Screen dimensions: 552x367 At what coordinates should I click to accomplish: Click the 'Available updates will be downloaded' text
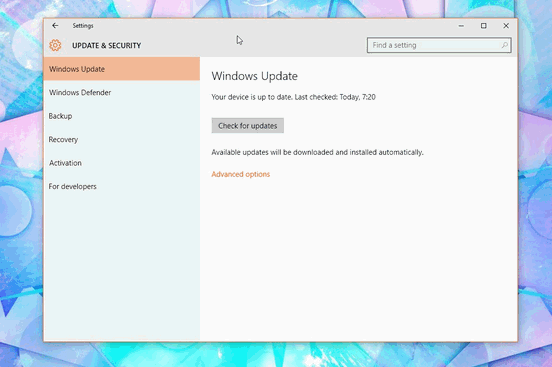point(317,153)
